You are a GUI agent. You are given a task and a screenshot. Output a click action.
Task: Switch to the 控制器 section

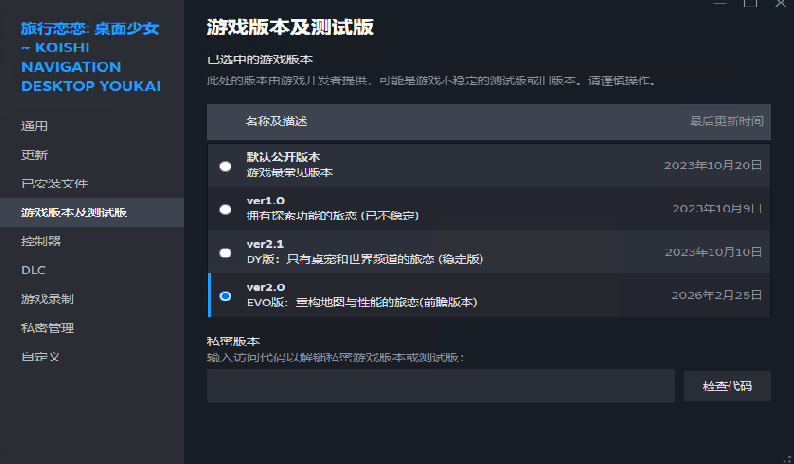(x=41, y=241)
